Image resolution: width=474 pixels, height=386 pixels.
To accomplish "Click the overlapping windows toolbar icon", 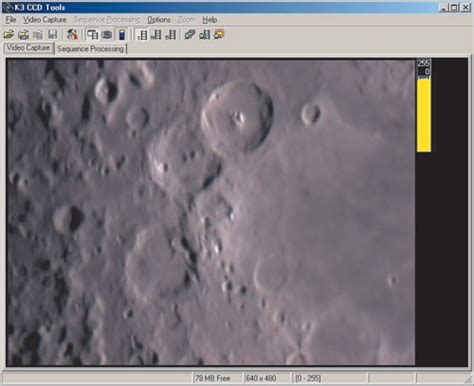I will [92, 35].
